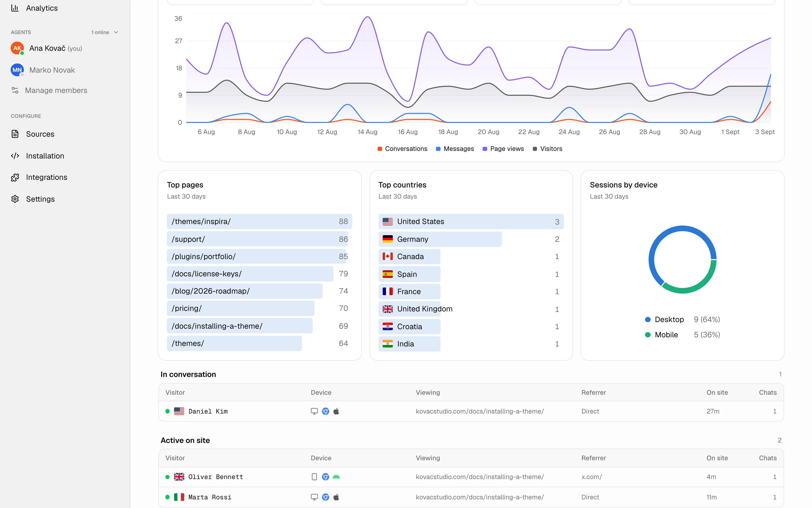Click Marta Rossi's Apple OS icon
Viewport: 812px width, 508px height.
(x=336, y=497)
